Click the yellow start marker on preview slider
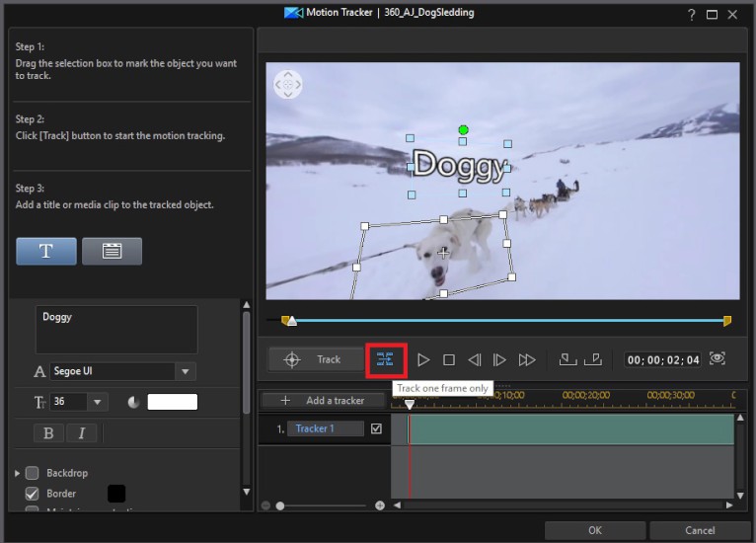Screen dimensions: 756x543 pos(285,320)
